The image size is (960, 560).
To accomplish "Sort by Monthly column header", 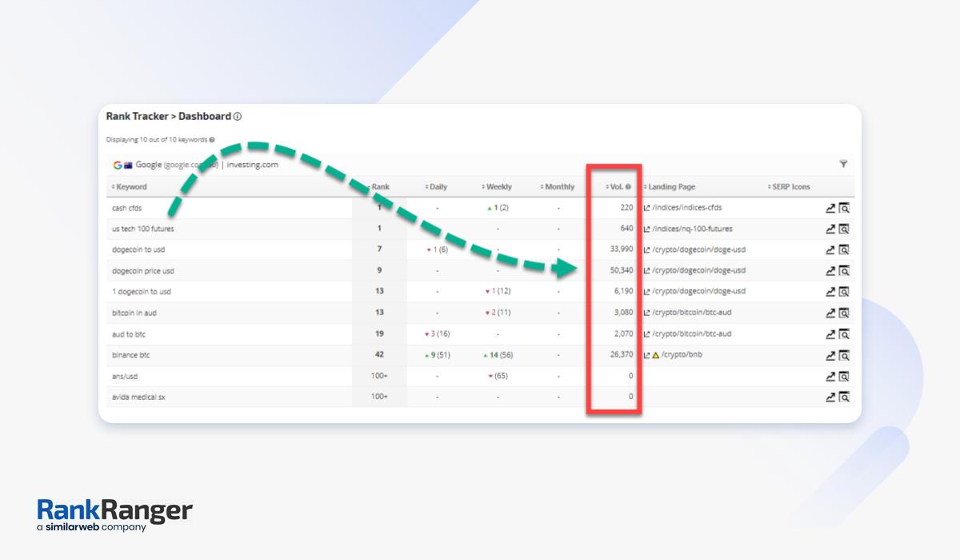I will click(558, 187).
